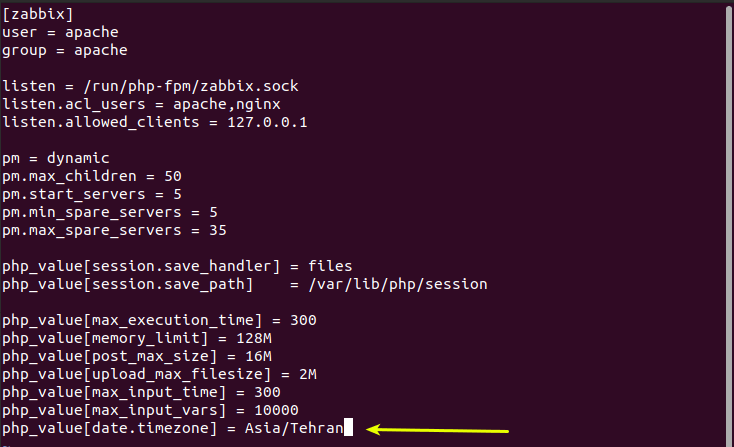Viewport: 734px width, 447px height.
Task: Click the [zabbix] section header line
Action: [x=38, y=15]
